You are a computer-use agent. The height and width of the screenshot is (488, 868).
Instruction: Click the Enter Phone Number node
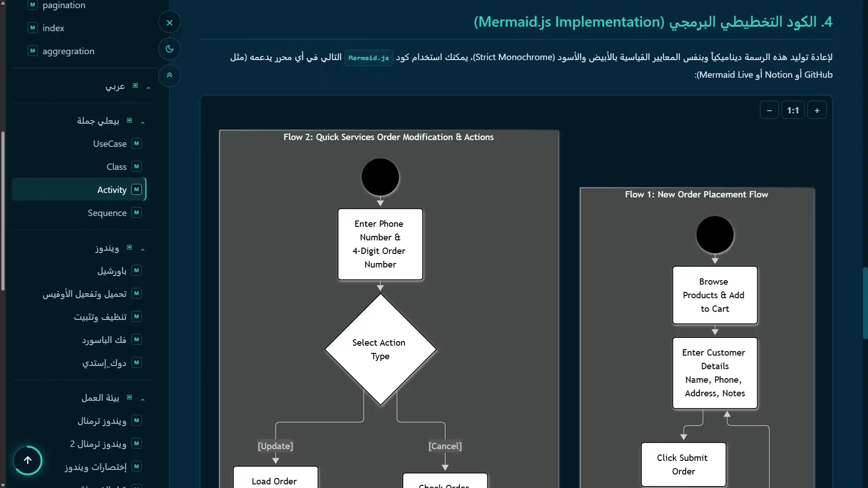[380, 244]
